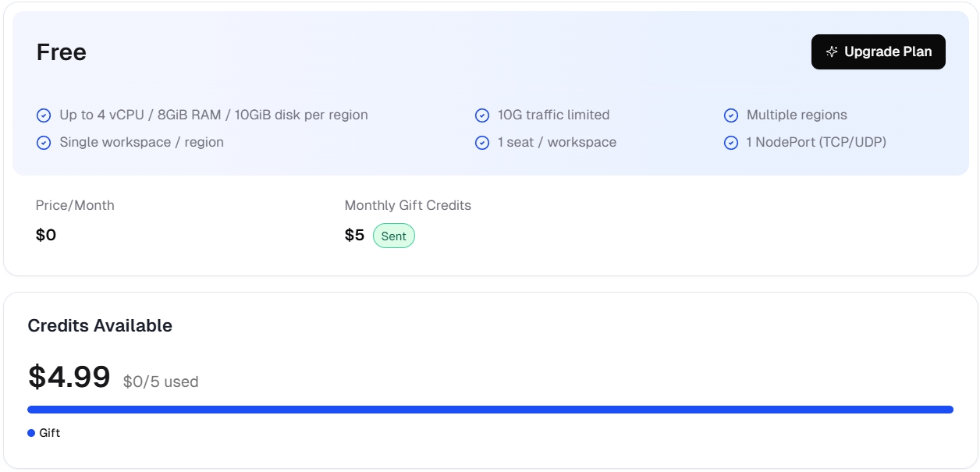This screenshot has height=472, width=980.
Task: Click check icon beside Multiple regions
Action: (x=731, y=115)
